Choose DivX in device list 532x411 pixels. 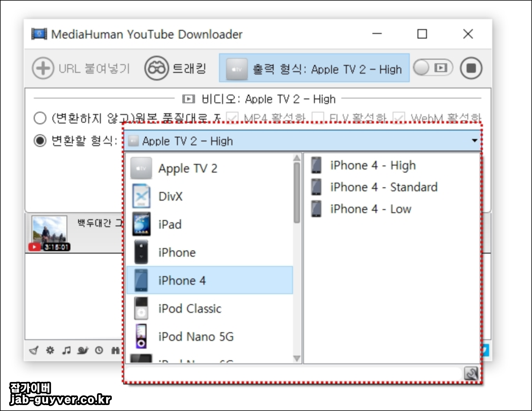click(210, 196)
